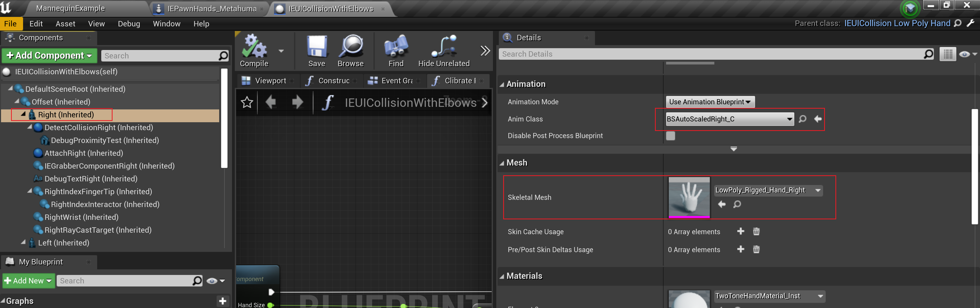This screenshot has height=308, width=980.
Task: Collapse the Offset (Inherited) node
Action: click(x=17, y=101)
